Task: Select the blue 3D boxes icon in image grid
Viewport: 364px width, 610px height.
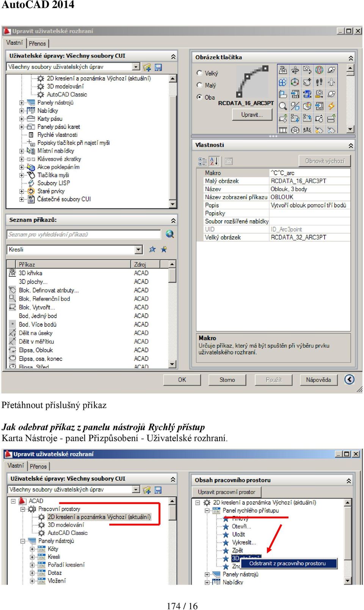Action: click(x=283, y=82)
